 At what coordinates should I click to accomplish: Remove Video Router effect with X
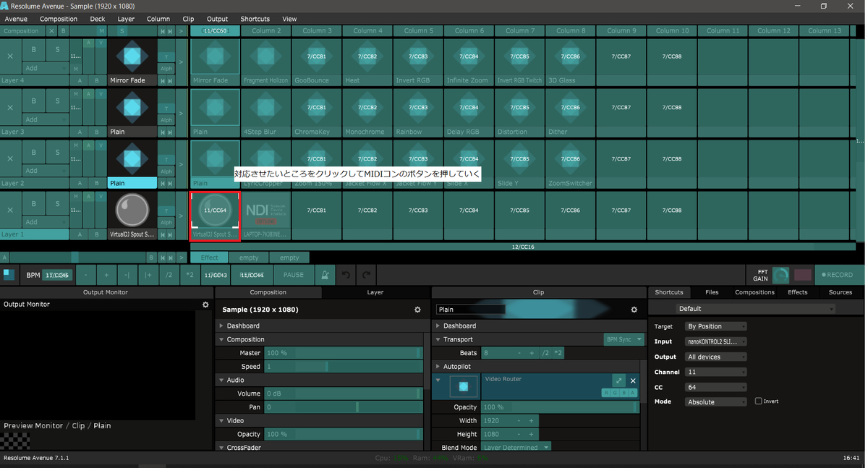click(x=633, y=380)
